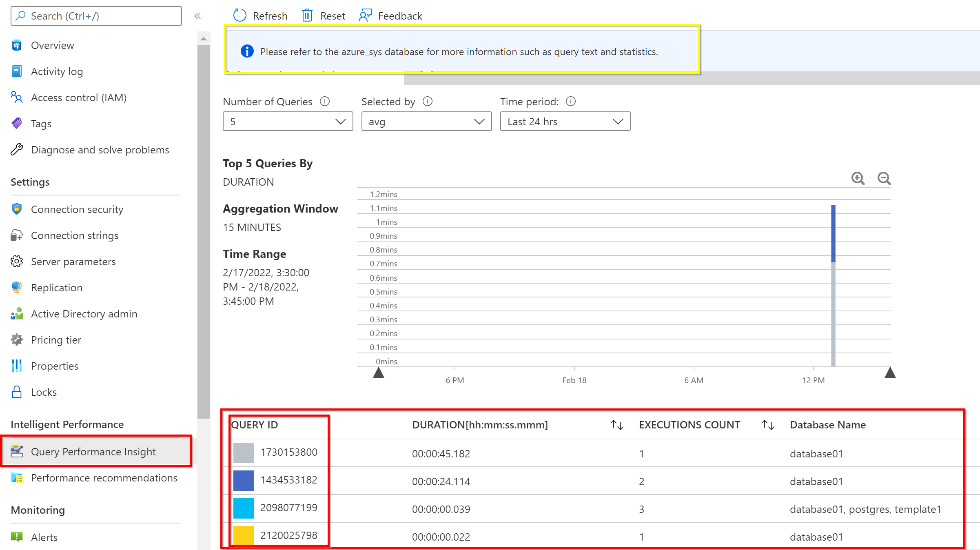Open the Selected by avg dropdown

(426, 122)
